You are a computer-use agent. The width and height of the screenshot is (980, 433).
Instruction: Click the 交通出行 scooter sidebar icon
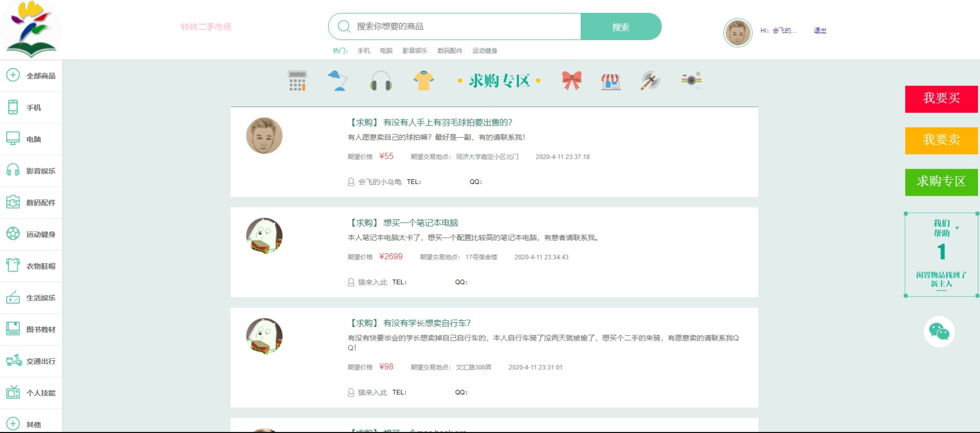14,361
